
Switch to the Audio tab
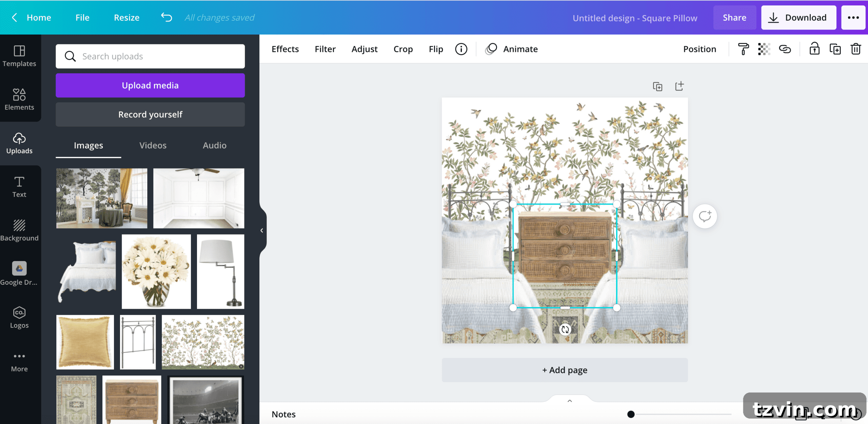215,145
